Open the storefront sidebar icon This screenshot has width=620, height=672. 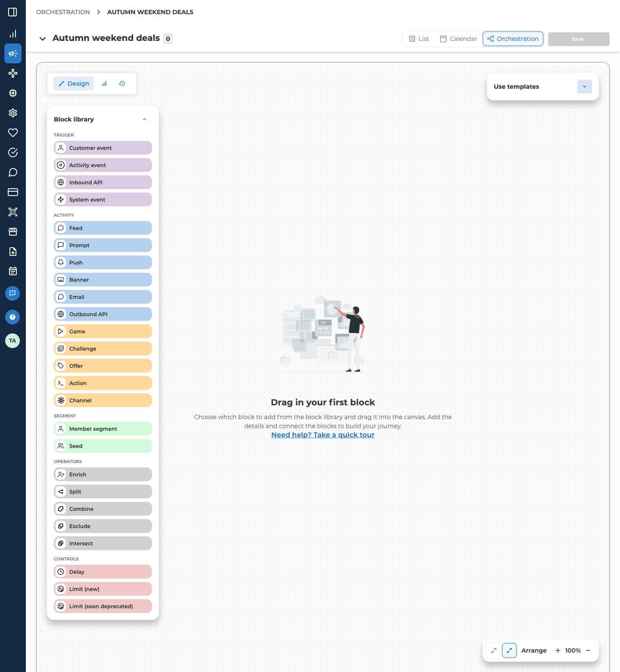[12, 232]
